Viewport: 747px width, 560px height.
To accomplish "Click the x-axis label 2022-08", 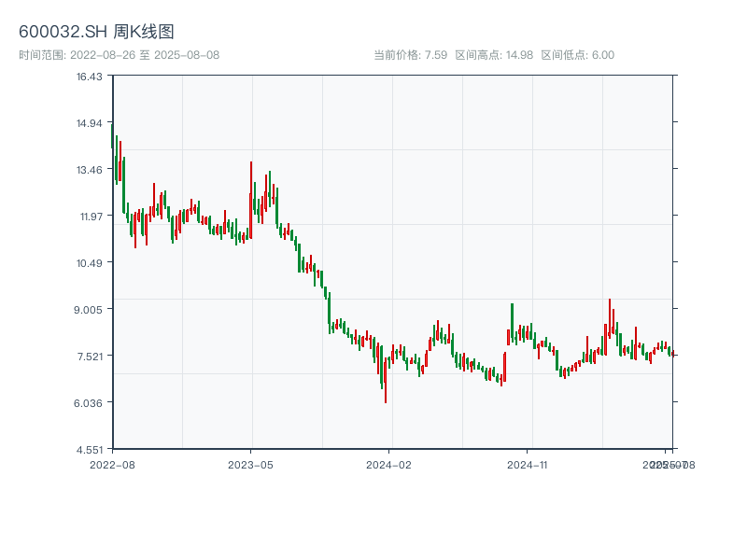I will click(112, 465).
